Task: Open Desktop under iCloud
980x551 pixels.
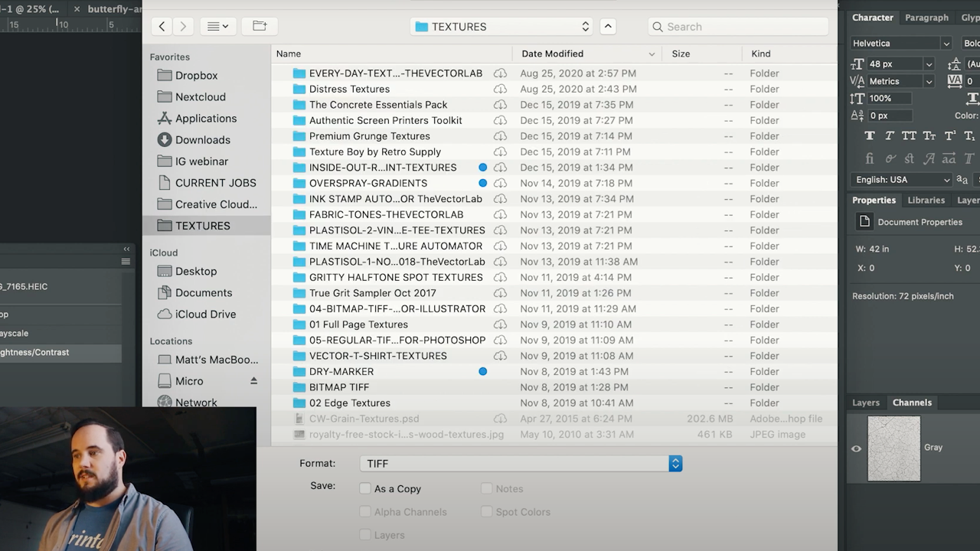Action: click(195, 271)
